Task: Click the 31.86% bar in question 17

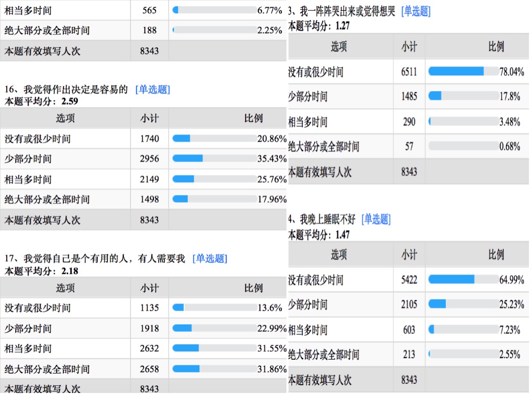Action: pos(214,369)
